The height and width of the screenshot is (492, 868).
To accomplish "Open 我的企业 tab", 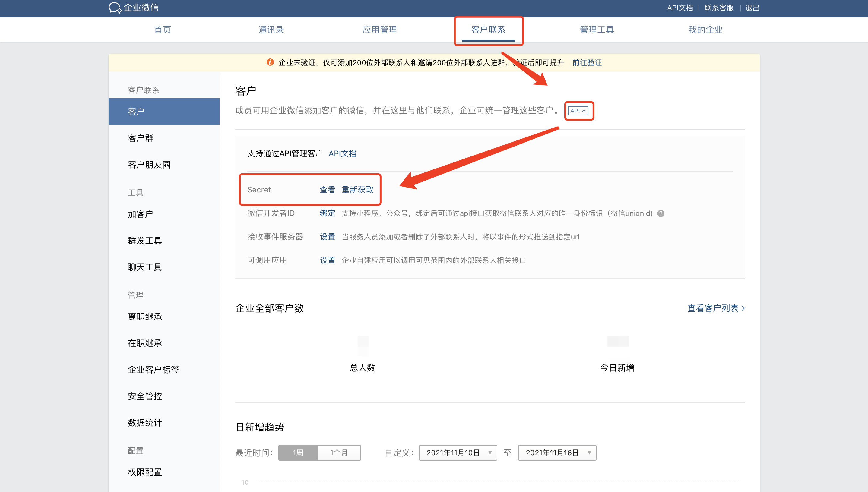I will [705, 30].
